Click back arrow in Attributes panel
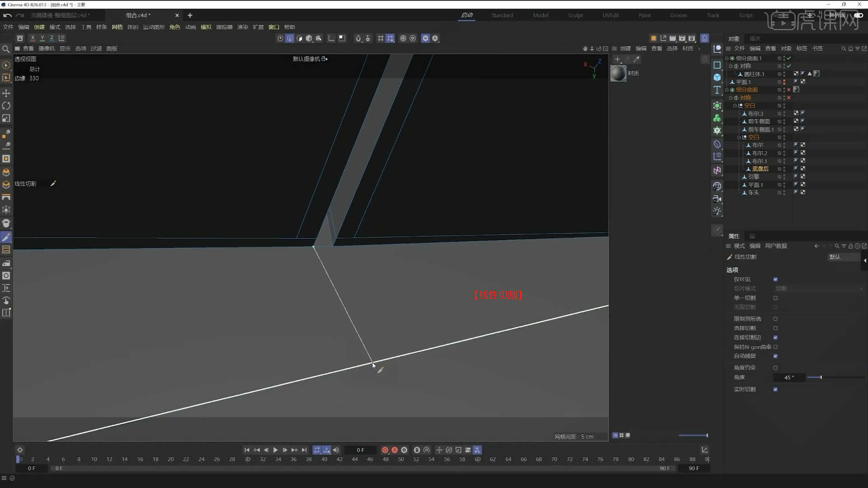 [x=816, y=246]
